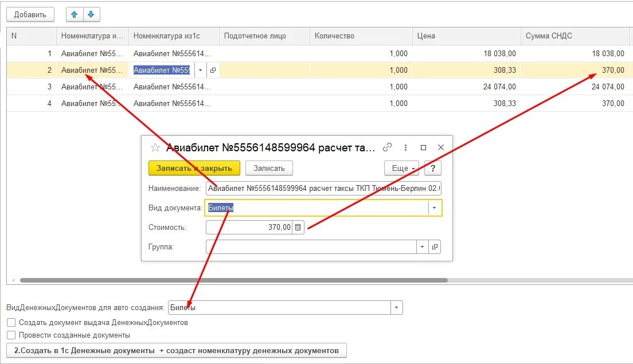Image resolution: width=633 pixels, height=364 pixels.
Task: Select row 1 price cell 18 038,00
Action: coord(466,53)
